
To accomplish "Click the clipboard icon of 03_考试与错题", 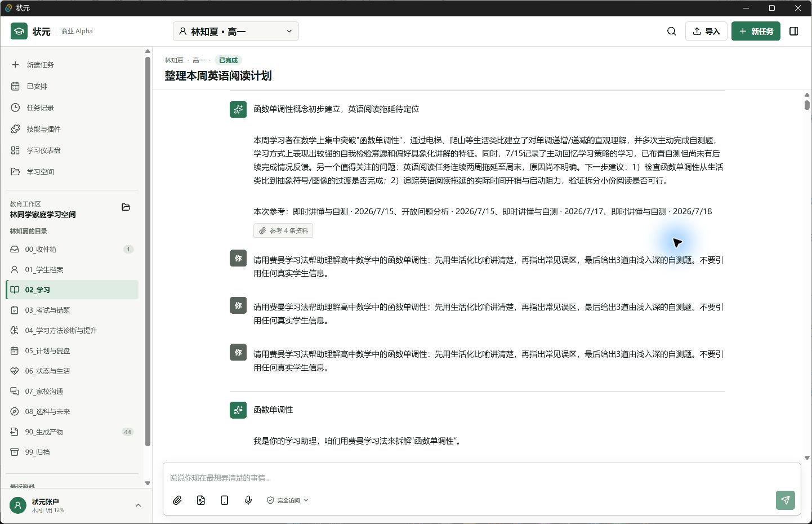I will pyautogui.click(x=15, y=310).
